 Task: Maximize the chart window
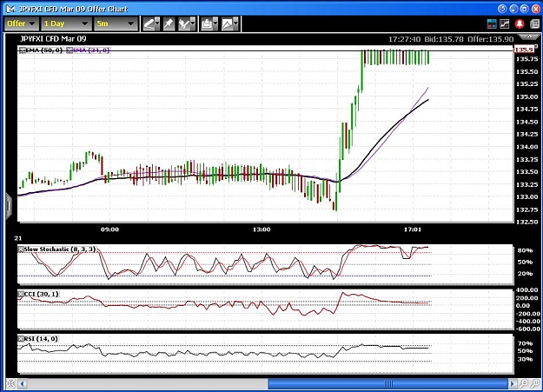pyautogui.click(x=524, y=9)
